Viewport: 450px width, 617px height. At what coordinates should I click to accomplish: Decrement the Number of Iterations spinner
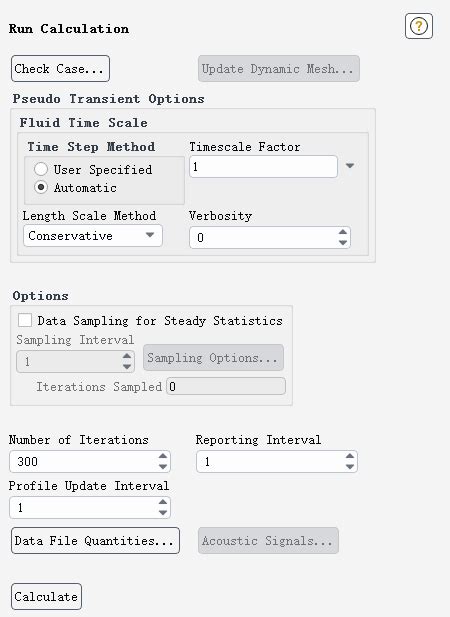point(163,467)
